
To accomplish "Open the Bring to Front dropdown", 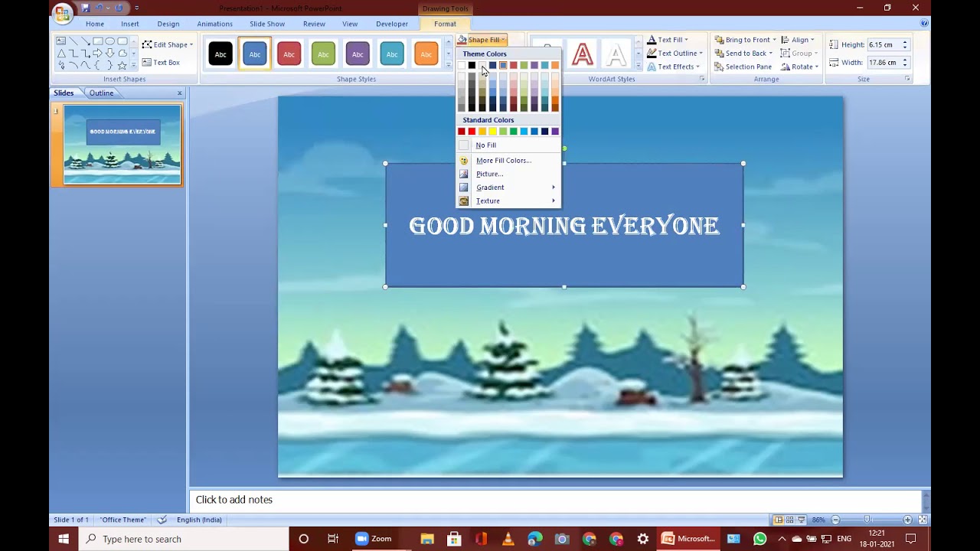I will coord(745,40).
